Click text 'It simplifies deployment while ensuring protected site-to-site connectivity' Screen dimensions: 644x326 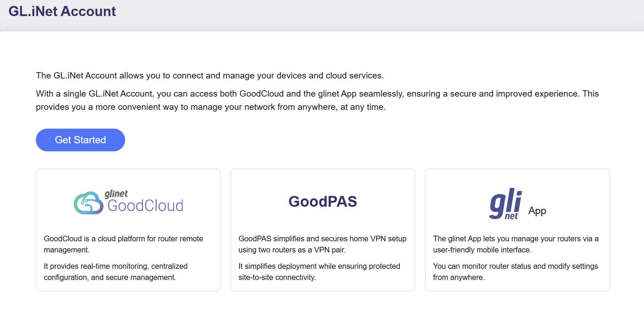click(x=319, y=272)
